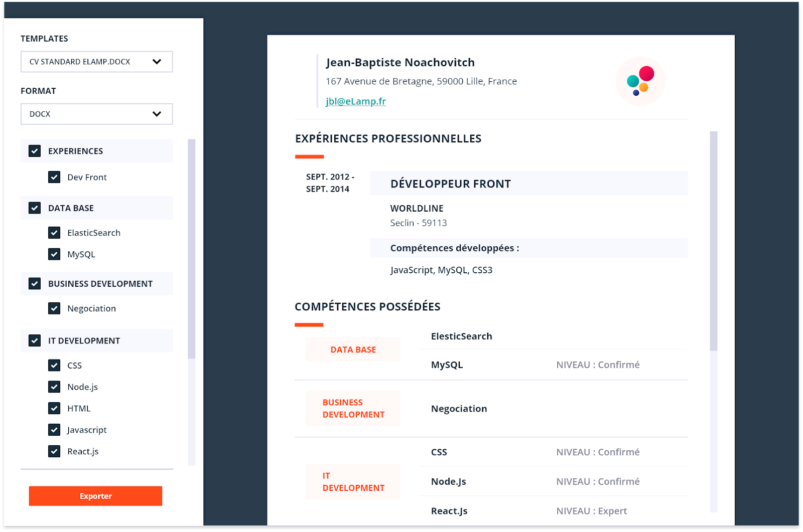Click the DÉVELOPPEUR FRONT job title
Viewport: 803px width, 532px height.
point(451,184)
